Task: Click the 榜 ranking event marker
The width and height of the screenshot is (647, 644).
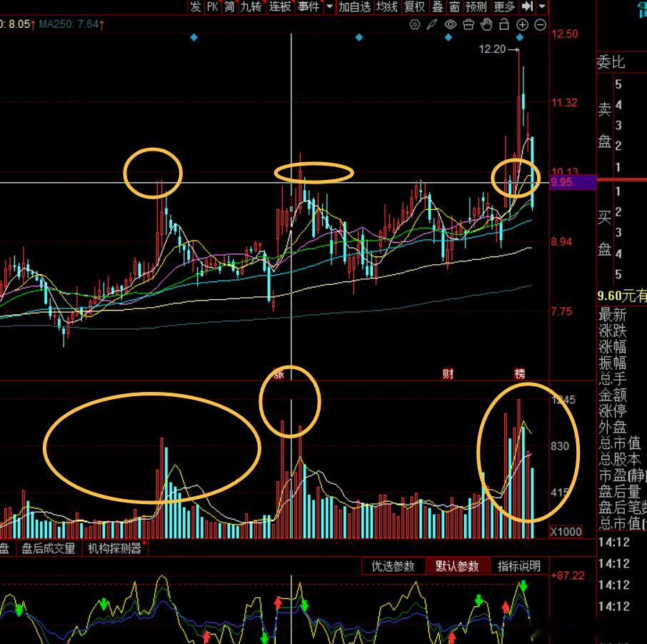Action: click(520, 374)
